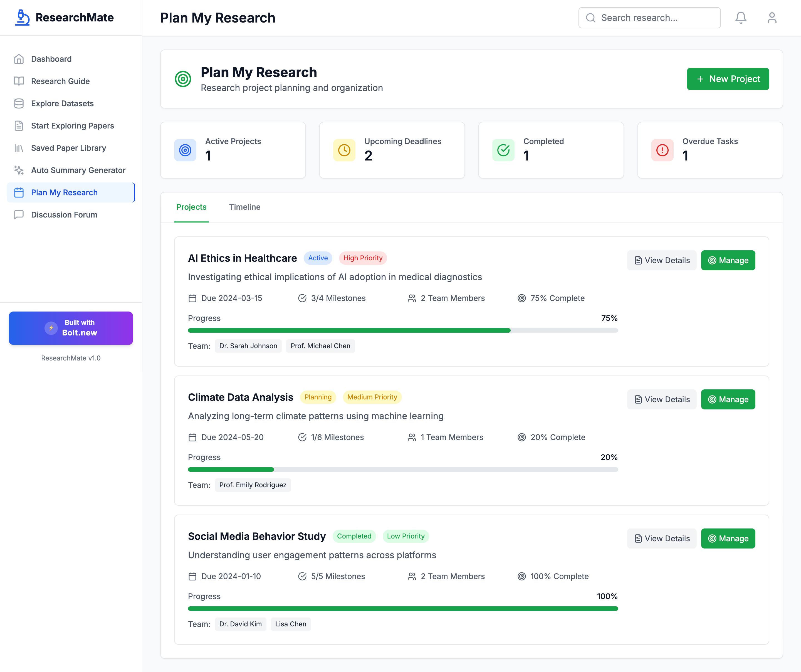Viewport: 801px width, 672px height.
Task: Open Discussion Forum in sidebar
Action: (64, 215)
